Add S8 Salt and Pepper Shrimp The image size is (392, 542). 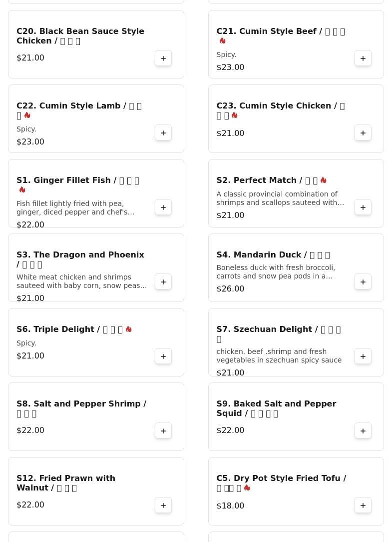coord(163,431)
